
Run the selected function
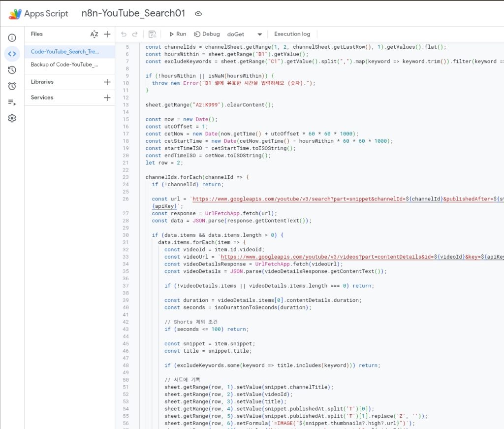[x=177, y=34]
